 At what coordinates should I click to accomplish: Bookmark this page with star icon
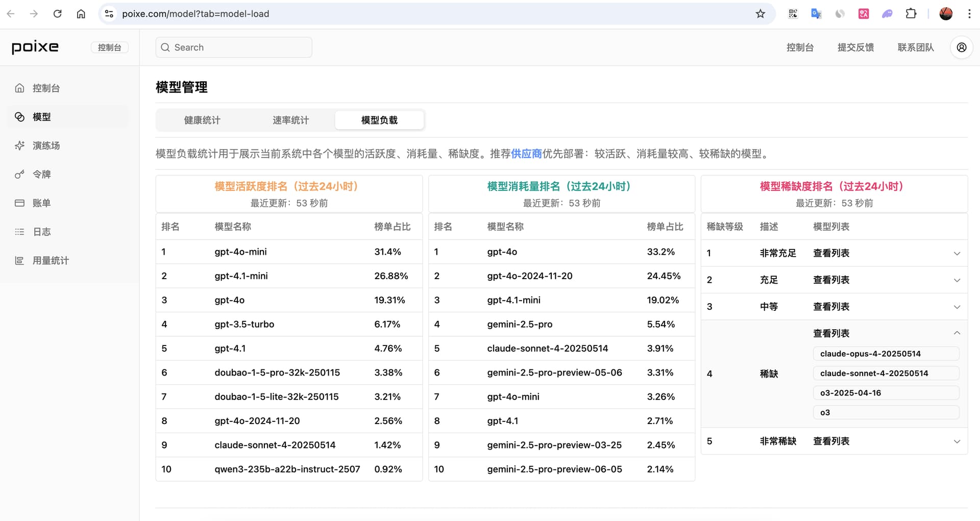tap(760, 14)
